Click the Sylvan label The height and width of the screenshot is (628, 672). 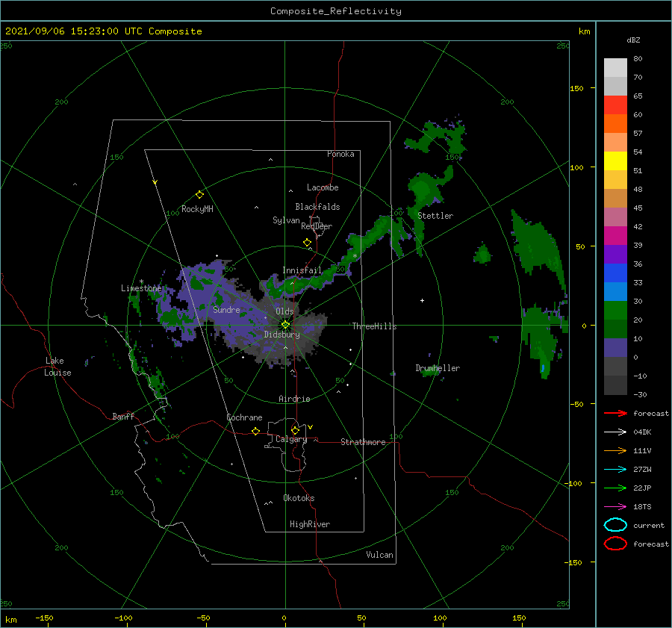point(286,220)
